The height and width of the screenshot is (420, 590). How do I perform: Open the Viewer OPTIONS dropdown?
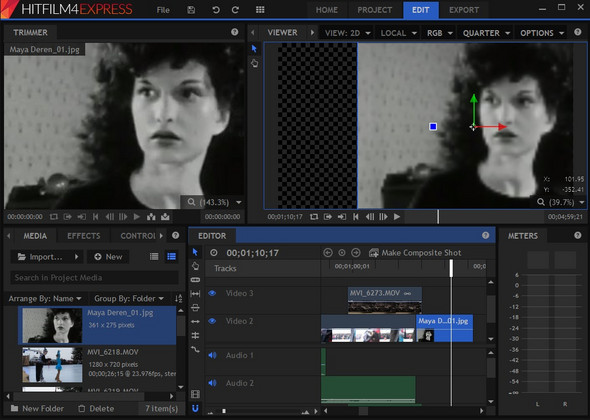click(541, 33)
